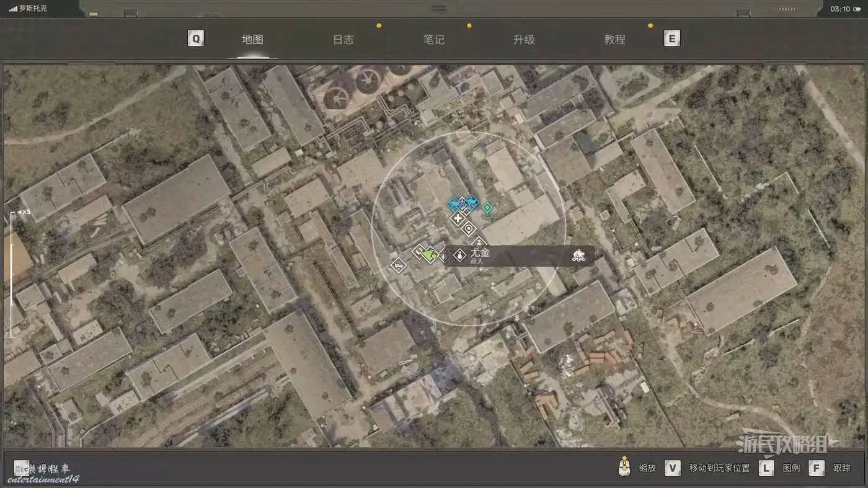Select the medic cross map marker
This screenshot has height=488, width=868.
[458, 219]
